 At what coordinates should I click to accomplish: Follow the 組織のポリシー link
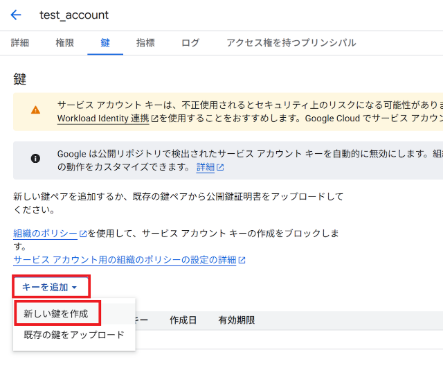(x=45, y=234)
